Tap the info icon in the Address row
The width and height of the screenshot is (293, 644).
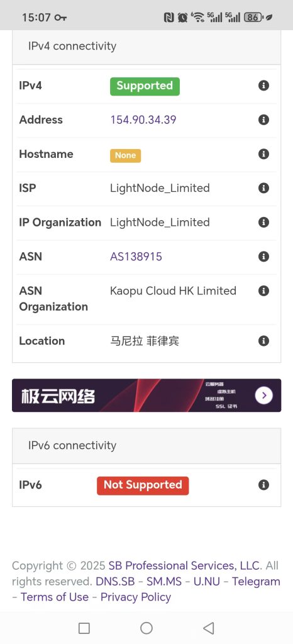[x=263, y=119]
